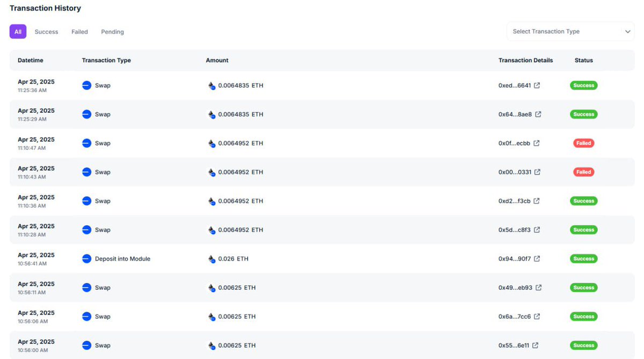Viewport: 644px width, 359px height.
Task: Click Failed badge of 11:10:43 AM swap
Action: coord(583,172)
